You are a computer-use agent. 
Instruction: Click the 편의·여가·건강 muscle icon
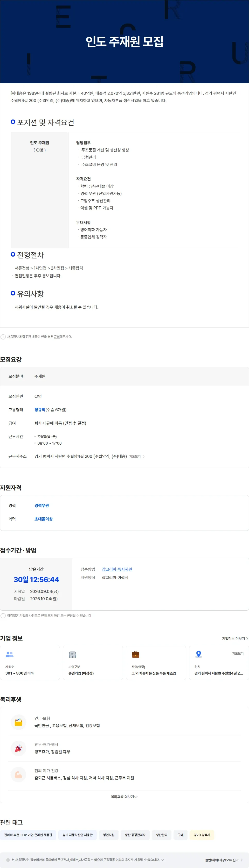tap(19, 774)
